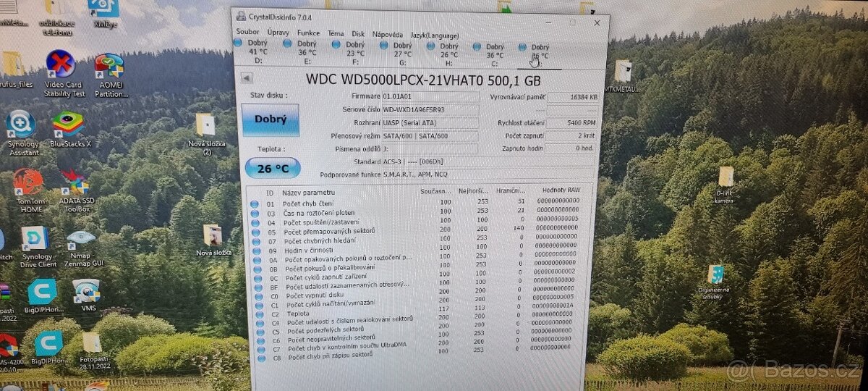Open the Jazyk(Language) menu
Screen dimensions: 868x391
(x=435, y=35)
